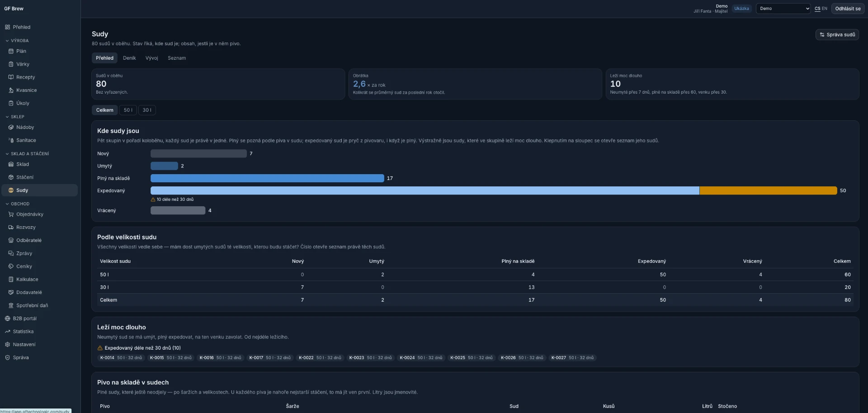Click the Správa sudů button
The width and height of the screenshot is (868, 413).
(837, 34)
